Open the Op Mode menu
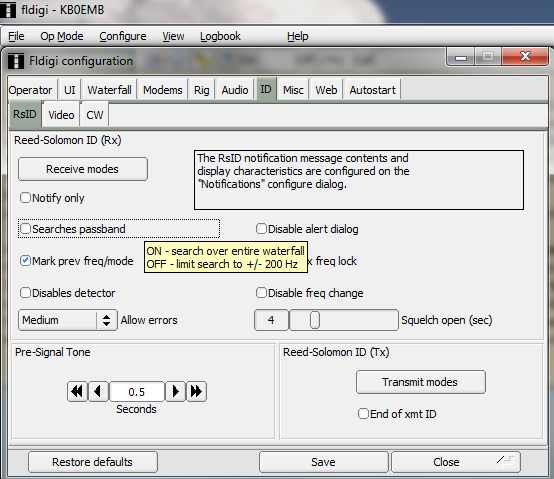The width and height of the screenshot is (554, 479). point(62,36)
